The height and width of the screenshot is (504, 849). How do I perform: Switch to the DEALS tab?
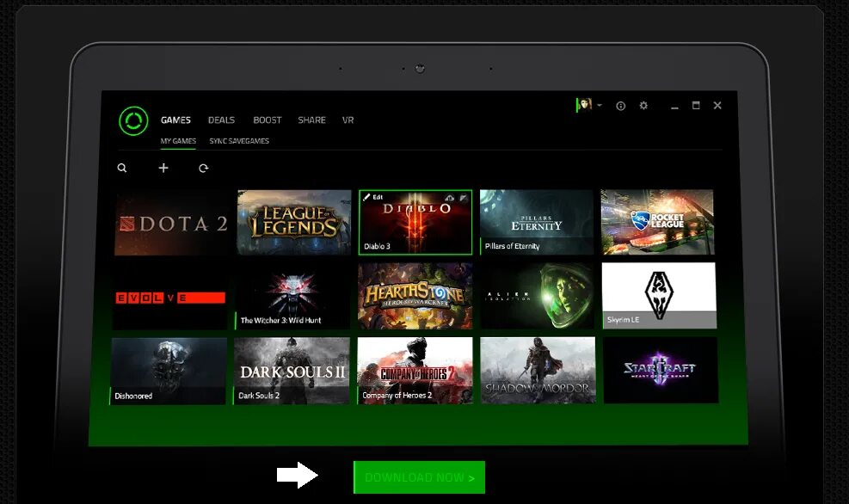point(221,120)
